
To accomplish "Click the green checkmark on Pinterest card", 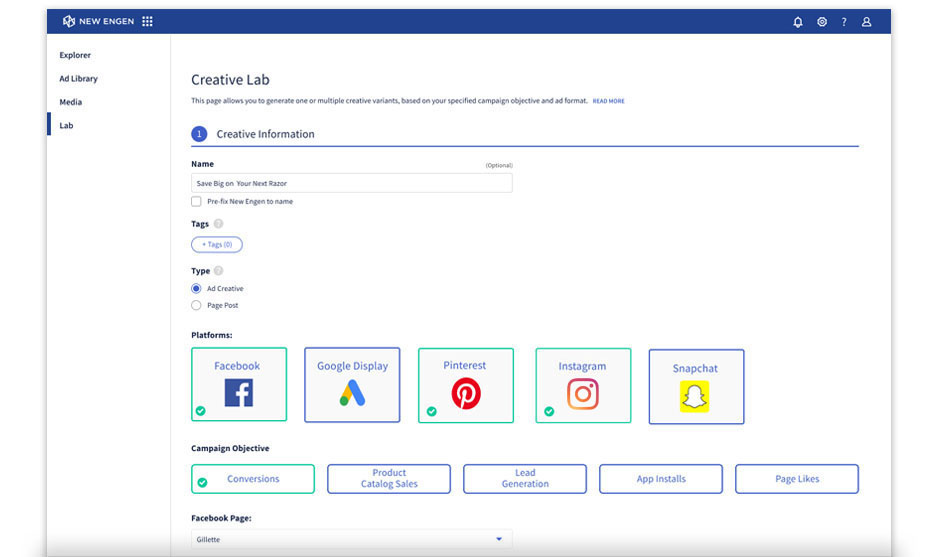I will [x=432, y=411].
